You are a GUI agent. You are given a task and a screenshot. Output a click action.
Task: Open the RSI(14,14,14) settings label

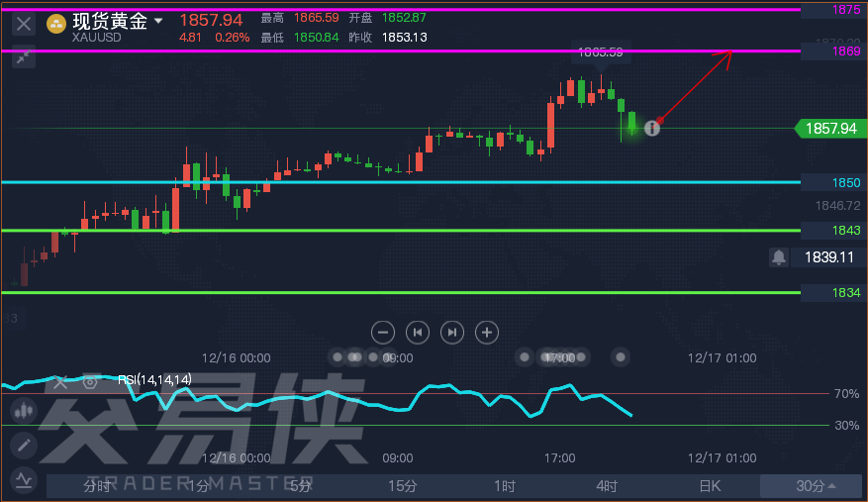154,379
